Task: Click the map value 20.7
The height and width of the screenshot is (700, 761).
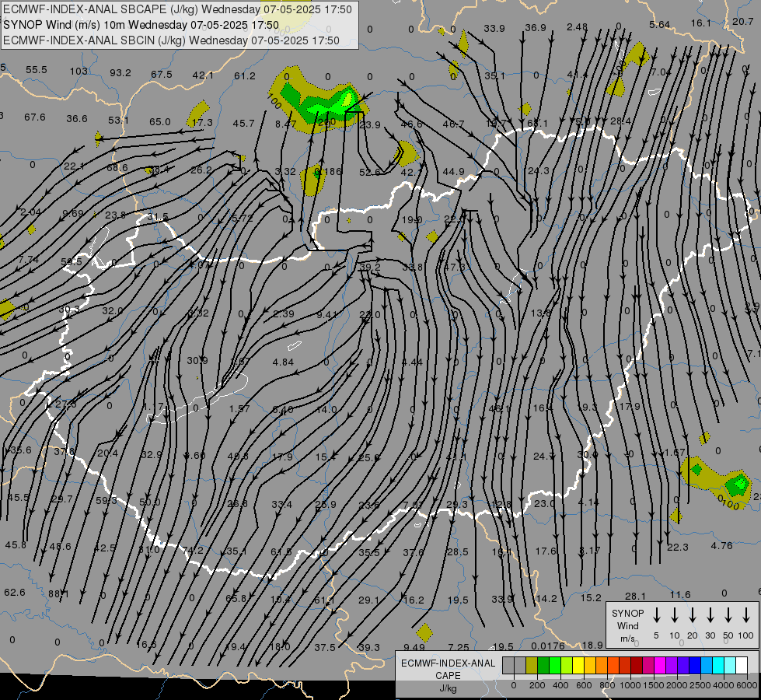Action: (x=743, y=21)
